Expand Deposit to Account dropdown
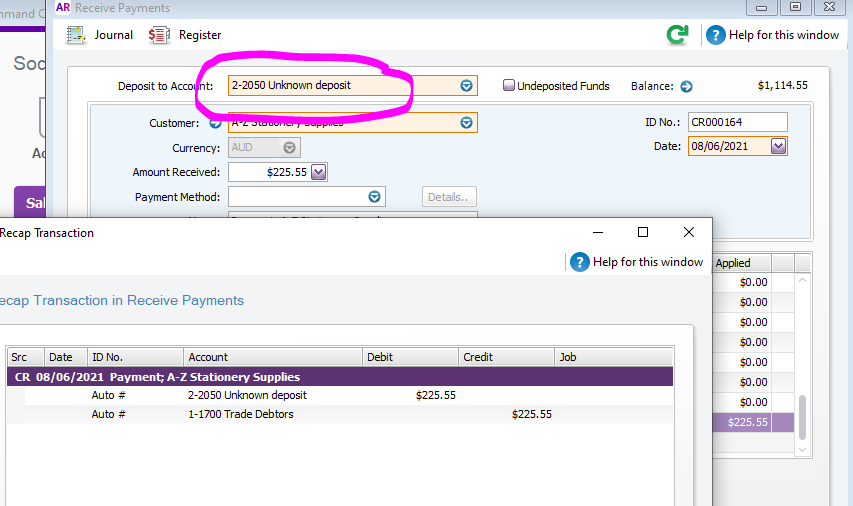 (x=466, y=86)
